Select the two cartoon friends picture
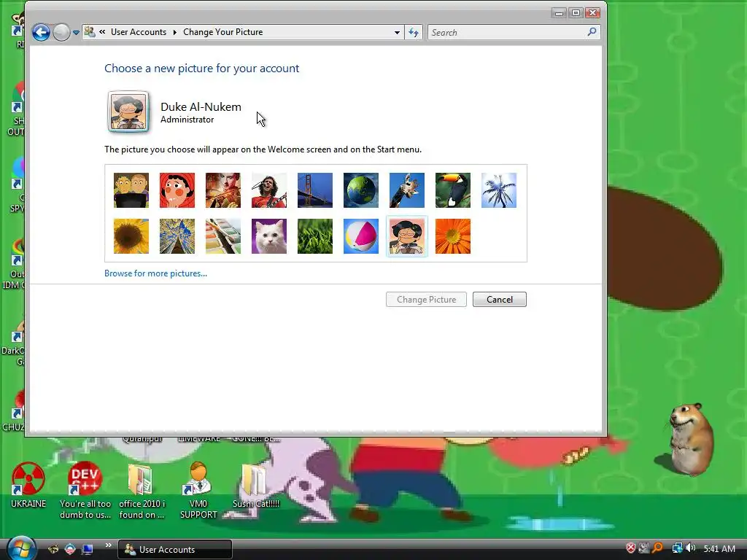 [131, 190]
